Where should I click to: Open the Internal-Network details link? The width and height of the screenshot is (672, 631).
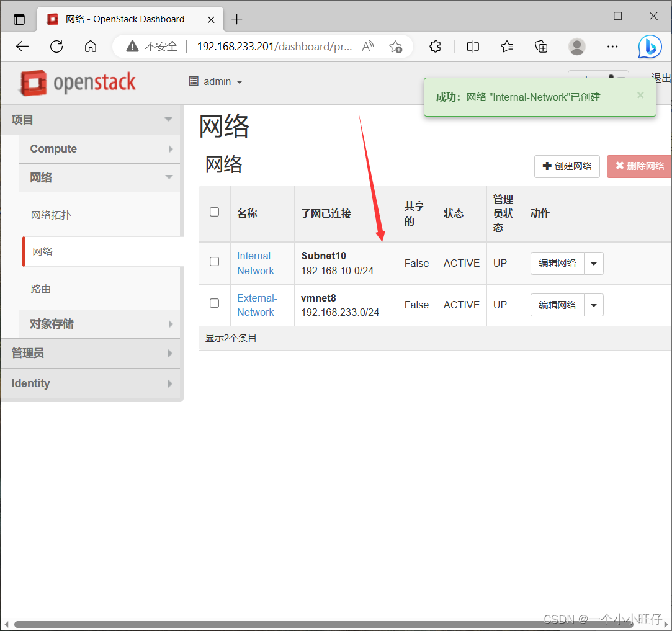(256, 263)
